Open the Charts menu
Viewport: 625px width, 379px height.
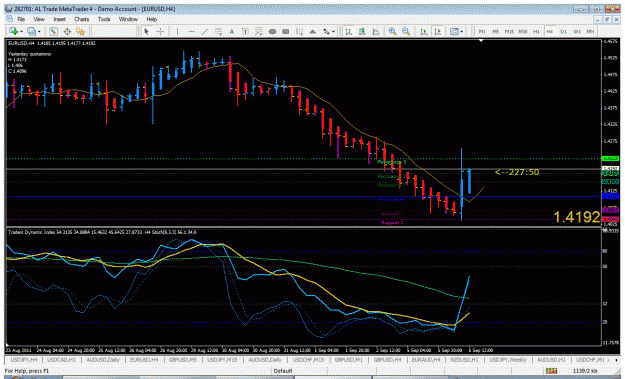coord(81,19)
